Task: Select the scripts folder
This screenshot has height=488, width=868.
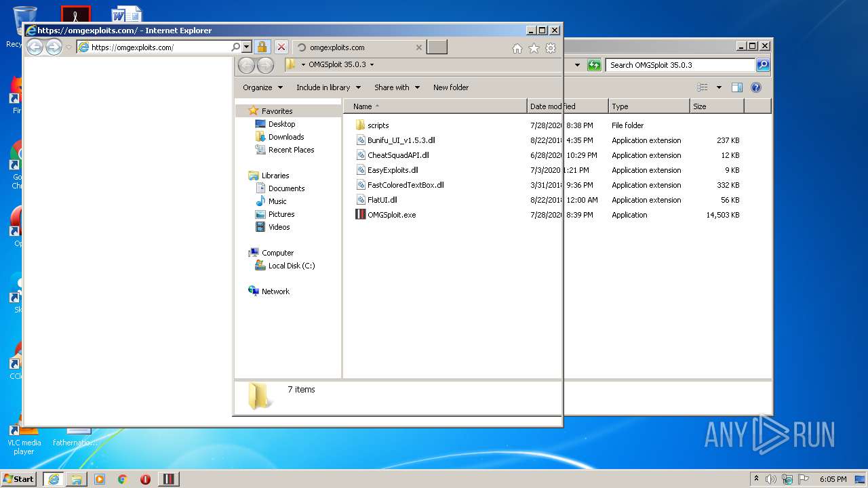Action: click(378, 125)
